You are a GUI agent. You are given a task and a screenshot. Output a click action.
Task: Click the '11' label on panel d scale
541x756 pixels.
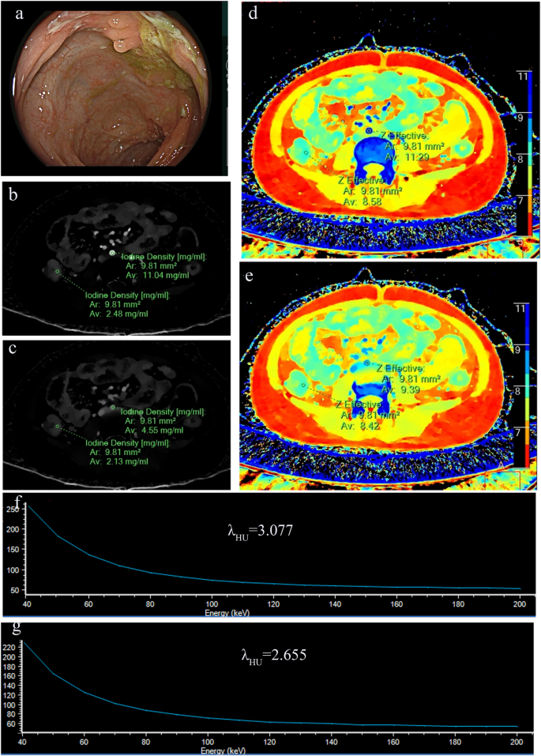tap(523, 77)
